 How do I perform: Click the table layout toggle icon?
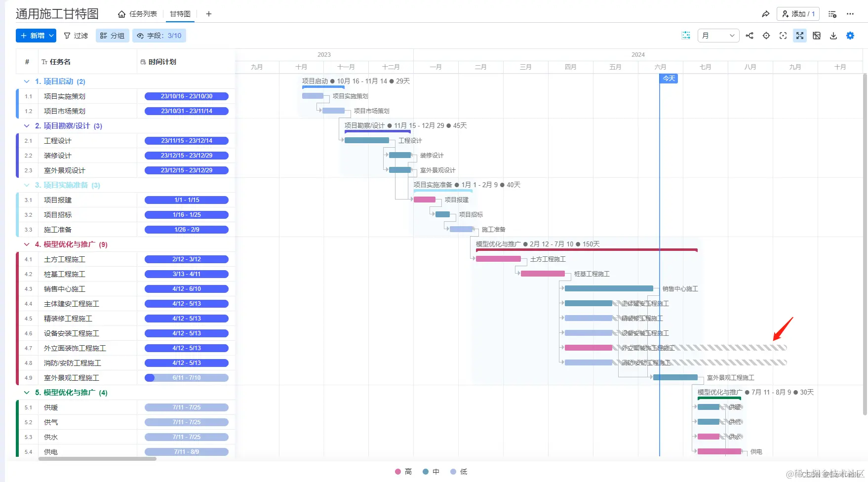click(x=817, y=36)
